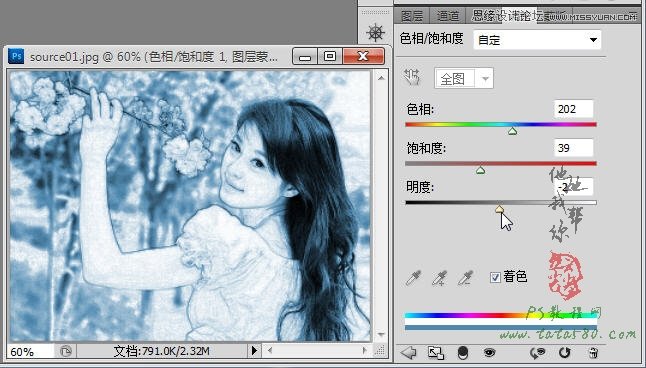
Task: Click the status bar preview icon
Action: pos(66,351)
